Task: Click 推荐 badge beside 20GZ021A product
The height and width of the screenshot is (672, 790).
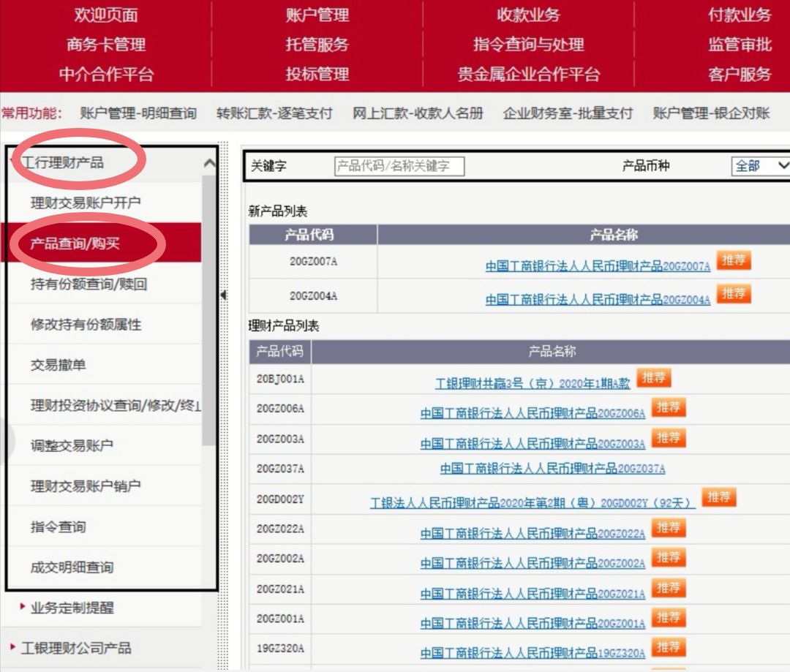Action: 669,588
